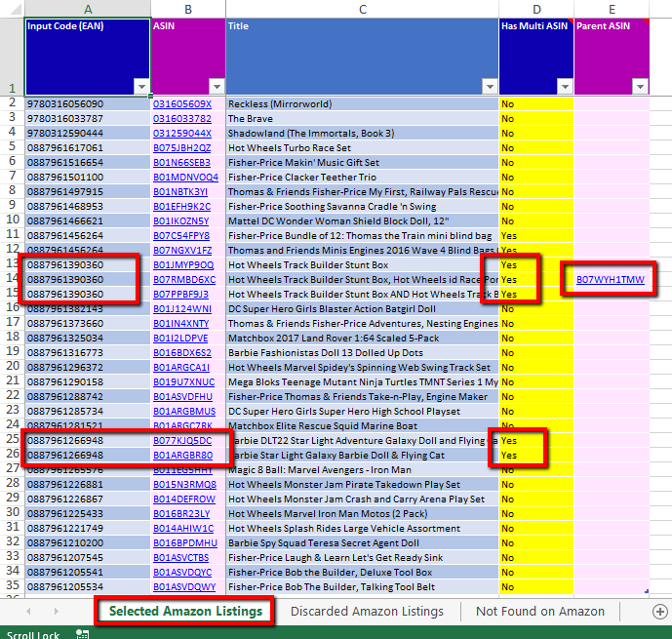Select title cell Reckless (Mirrorworld)
The width and height of the screenshot is (672, 639).
pos(362,104)
